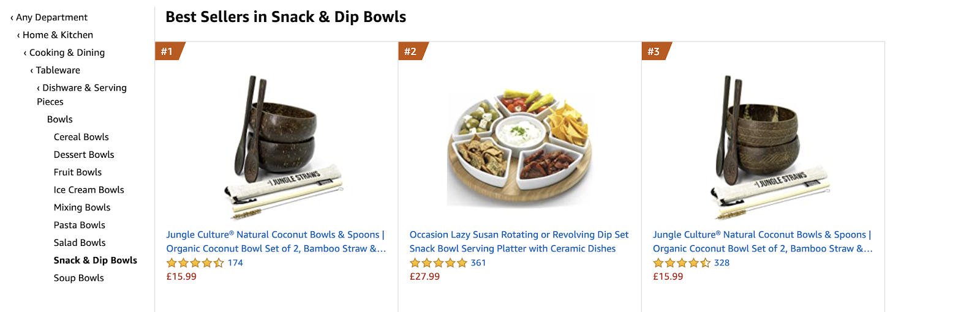Open star rating of Lazy Susan dip set

point(439,263)
